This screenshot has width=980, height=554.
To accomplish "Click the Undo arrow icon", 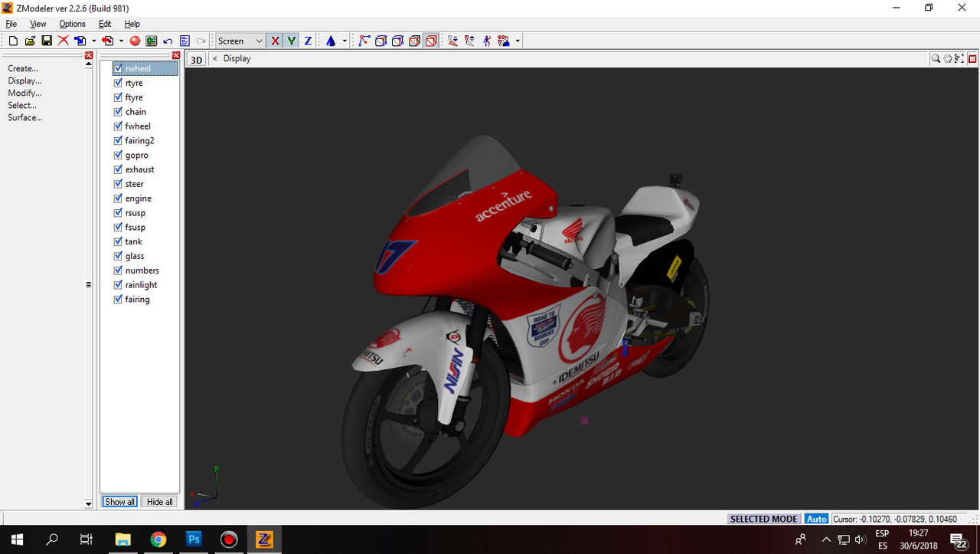I will [x=168, y=41].
